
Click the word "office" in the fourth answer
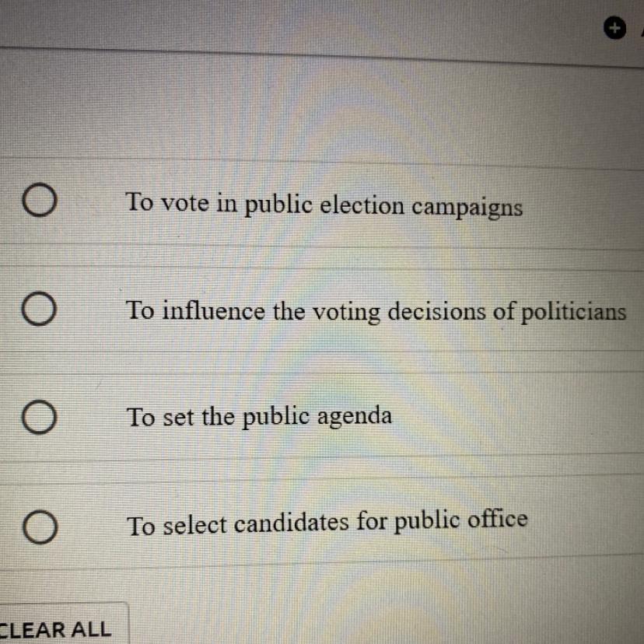[x=496, y=520]
